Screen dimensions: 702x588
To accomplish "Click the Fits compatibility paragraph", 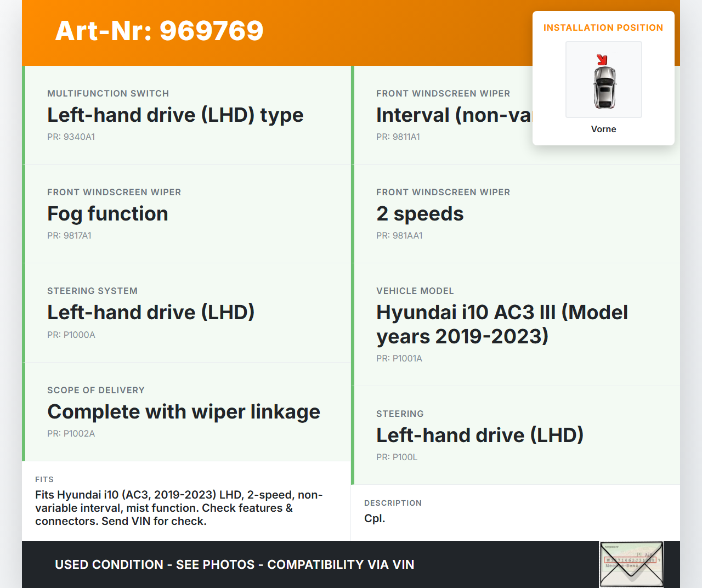I will pyautogui.click(x=179, y=508).
